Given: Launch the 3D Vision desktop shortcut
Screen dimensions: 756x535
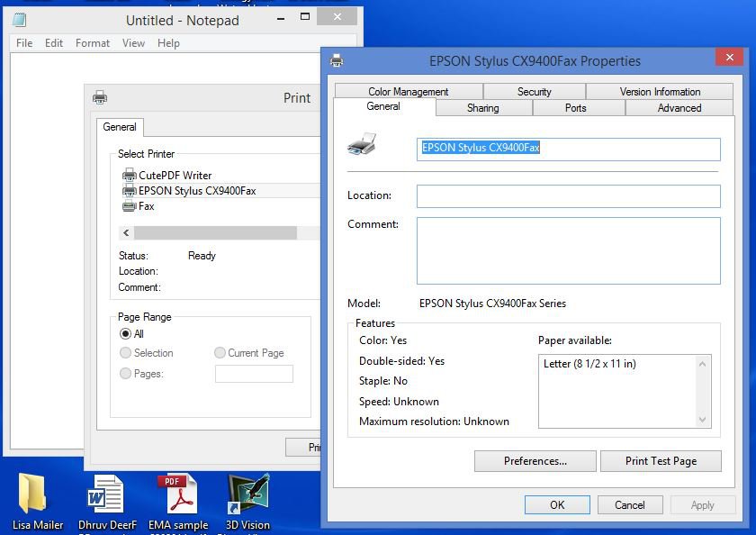Looking at the screenshot, I should tap(247, 494).
